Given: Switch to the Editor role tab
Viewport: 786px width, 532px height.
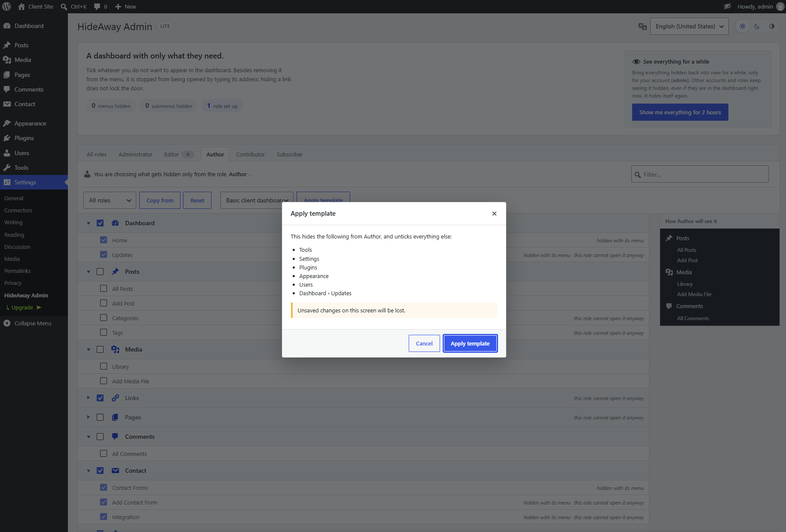Looking at the screenshot, I should (x=178, y=154).
